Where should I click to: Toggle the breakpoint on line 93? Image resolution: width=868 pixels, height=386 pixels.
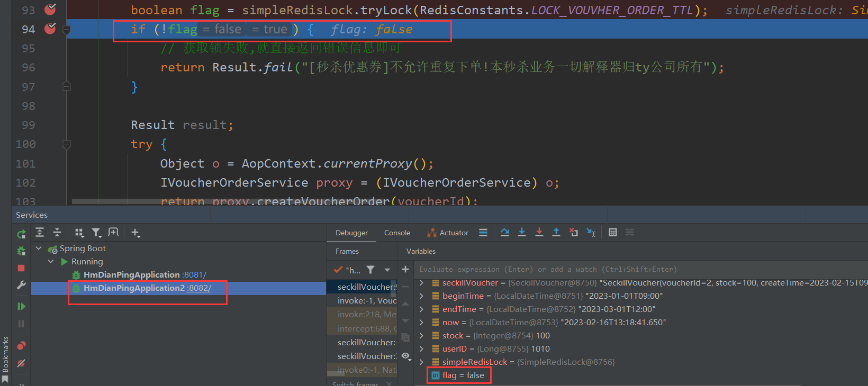click(x=50, y=9)
